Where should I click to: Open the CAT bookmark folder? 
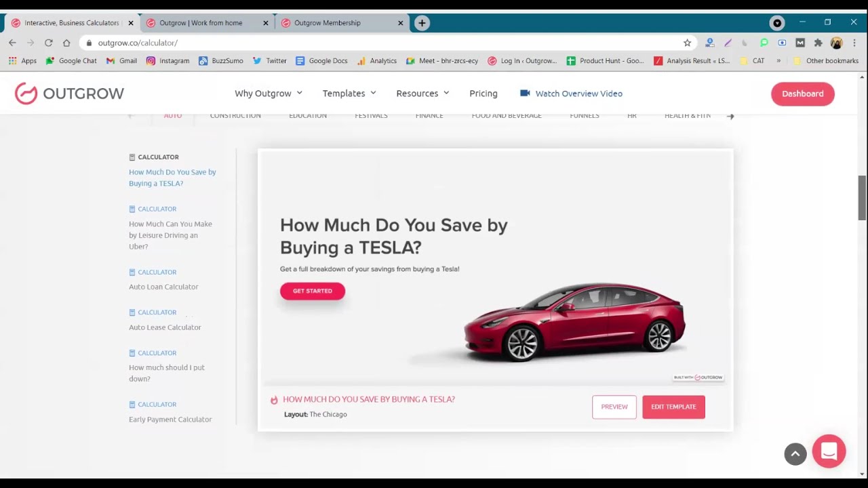[x=753, y=61]
